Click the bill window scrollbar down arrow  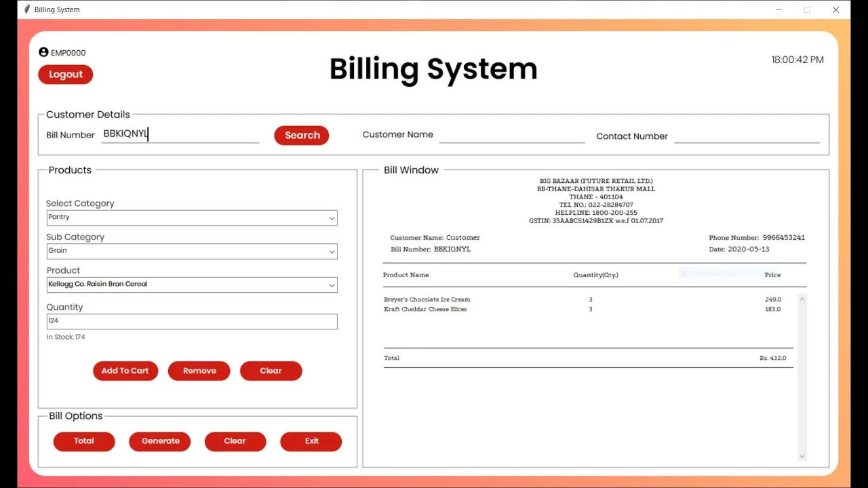[802, 456]
